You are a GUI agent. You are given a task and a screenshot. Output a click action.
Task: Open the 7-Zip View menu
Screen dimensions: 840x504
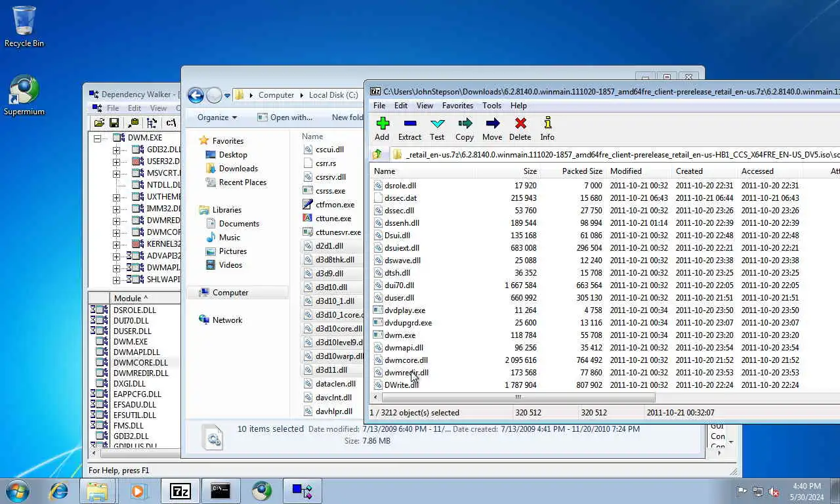tap(425, 106)
